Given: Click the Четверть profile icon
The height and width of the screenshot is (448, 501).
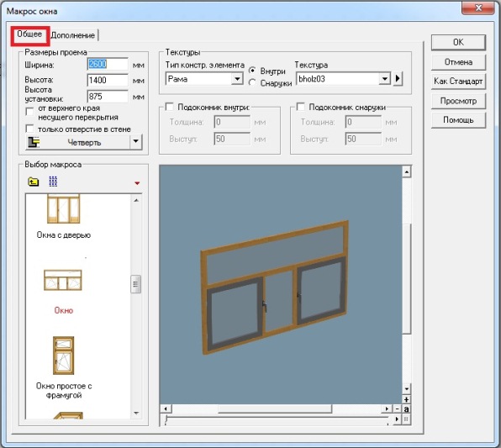Looking at the screenshot, I should tap(34, 142).
